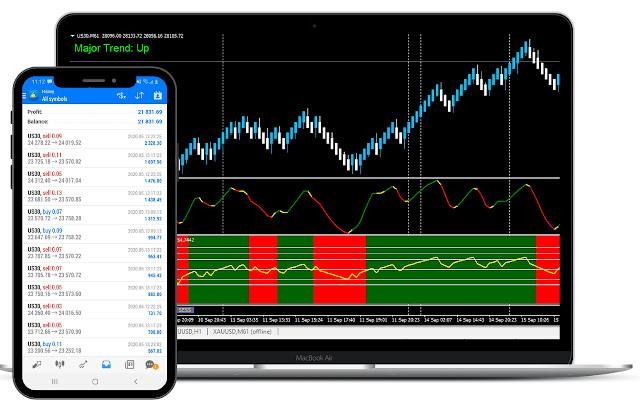Click the Profit value 21 831.69
Image resolution: width=640 pixels, height=400 pixels.
pos(150,112)
